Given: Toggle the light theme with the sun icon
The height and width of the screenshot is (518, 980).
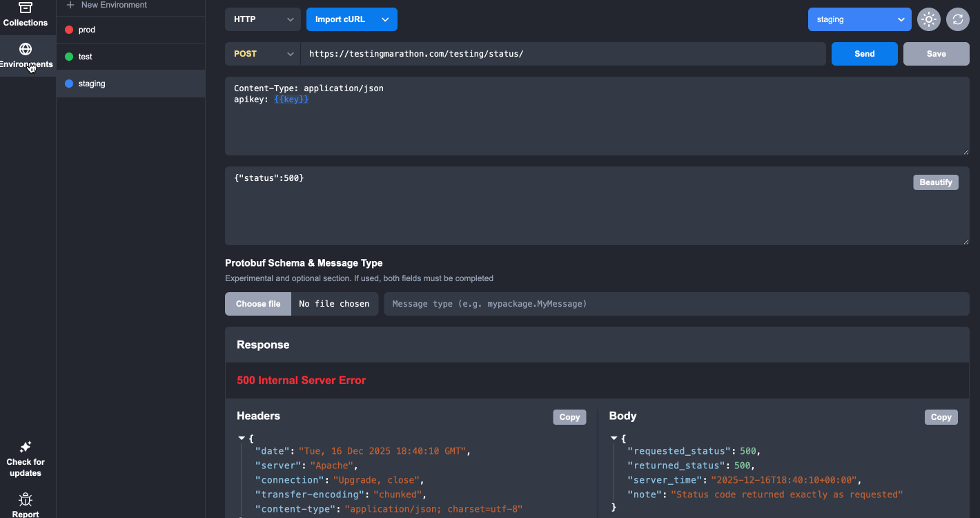Looking at the screenshot, I should (928, 19).
